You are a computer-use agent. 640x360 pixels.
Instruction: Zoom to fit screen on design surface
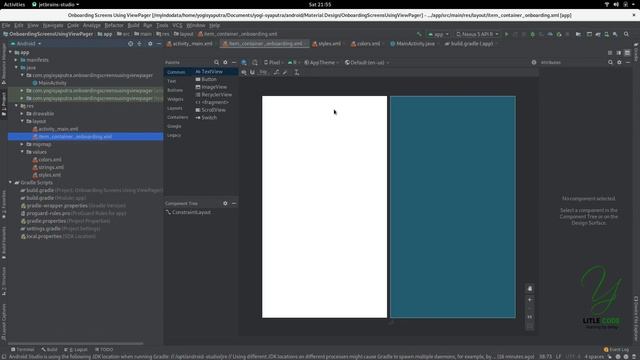tap(530, 326)
